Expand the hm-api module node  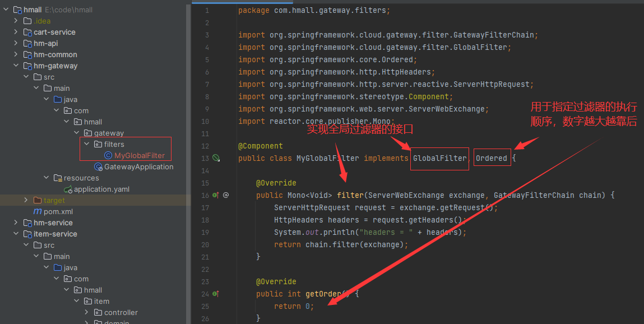[x=16, y=43]
